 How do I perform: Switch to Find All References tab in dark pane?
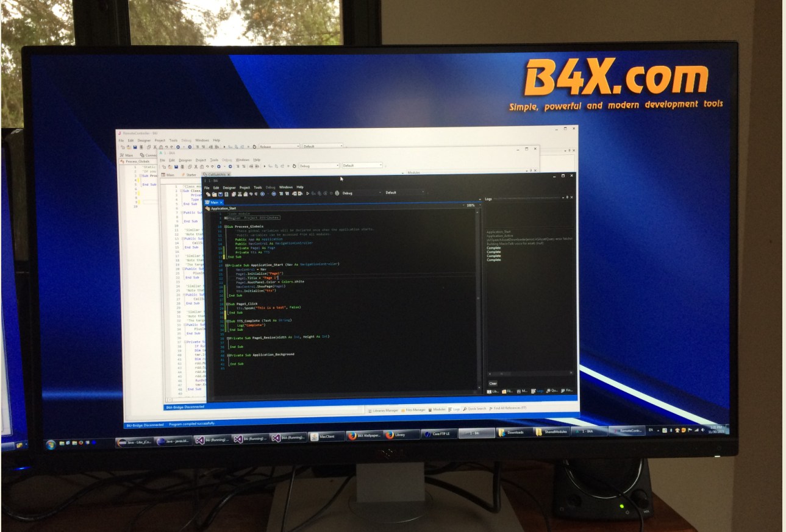point(568,390)
